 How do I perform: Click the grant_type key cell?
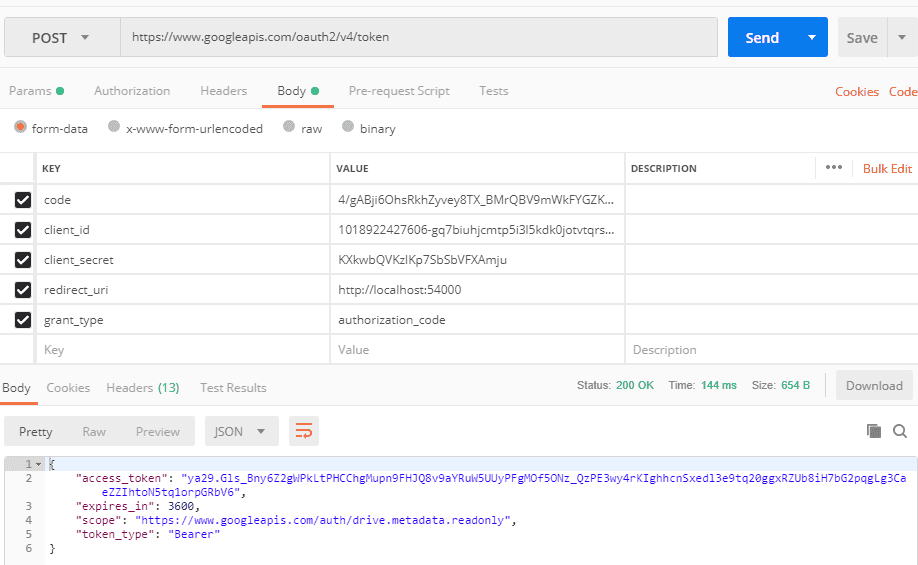click(x=183, y=320)
